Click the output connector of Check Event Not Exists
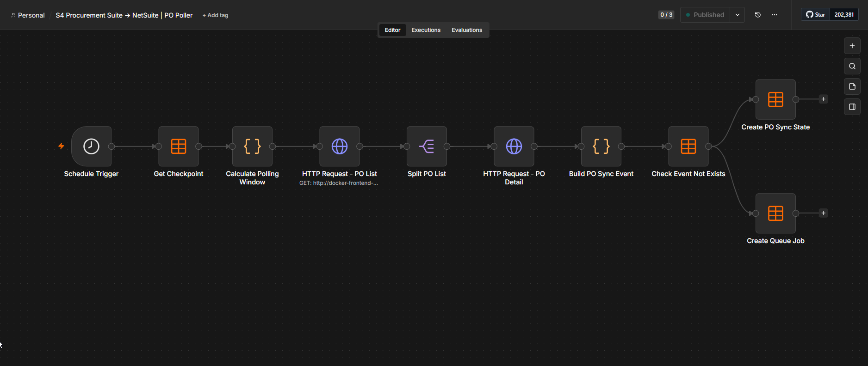 tap(708, 146)
